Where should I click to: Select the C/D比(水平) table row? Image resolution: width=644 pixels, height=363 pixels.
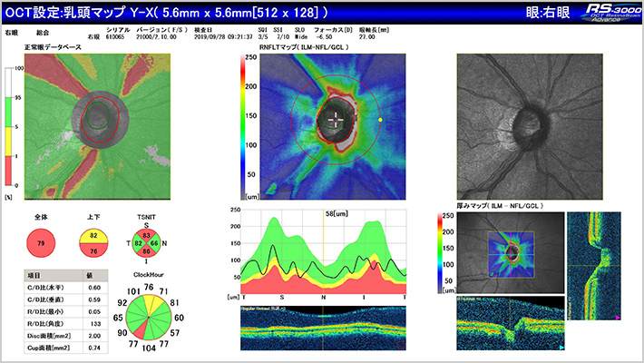point(66,288)
